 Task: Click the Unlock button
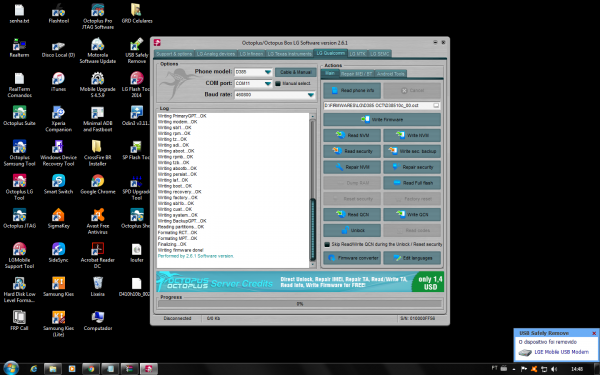[352, 230]
